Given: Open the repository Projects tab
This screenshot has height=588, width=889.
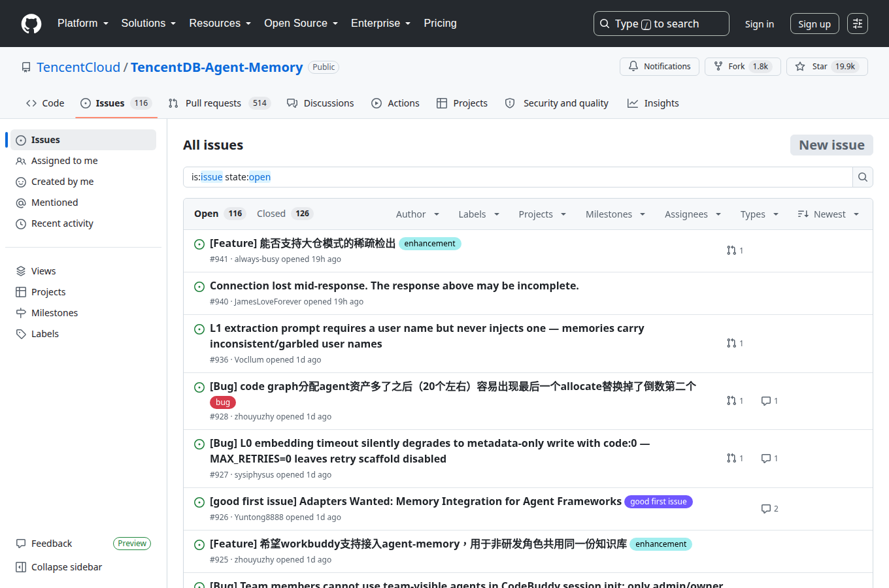Looking at the screenshot, I should [x=462, y=103].
